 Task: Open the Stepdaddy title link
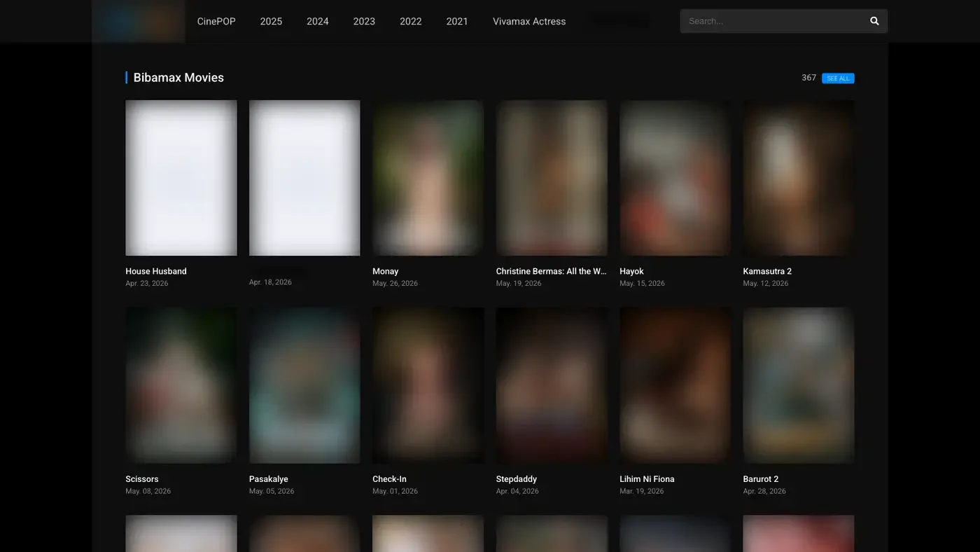tap(517, 479)
